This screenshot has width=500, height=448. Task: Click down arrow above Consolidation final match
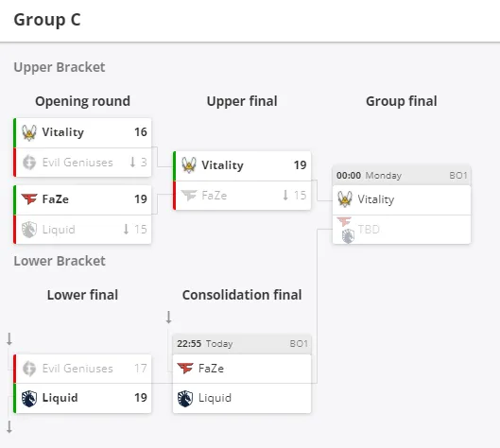click(x=168, y=318)
